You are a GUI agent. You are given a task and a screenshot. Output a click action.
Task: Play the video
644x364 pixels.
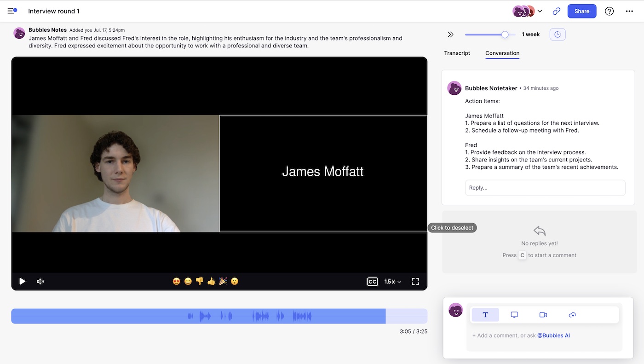[x=22, y=281]
